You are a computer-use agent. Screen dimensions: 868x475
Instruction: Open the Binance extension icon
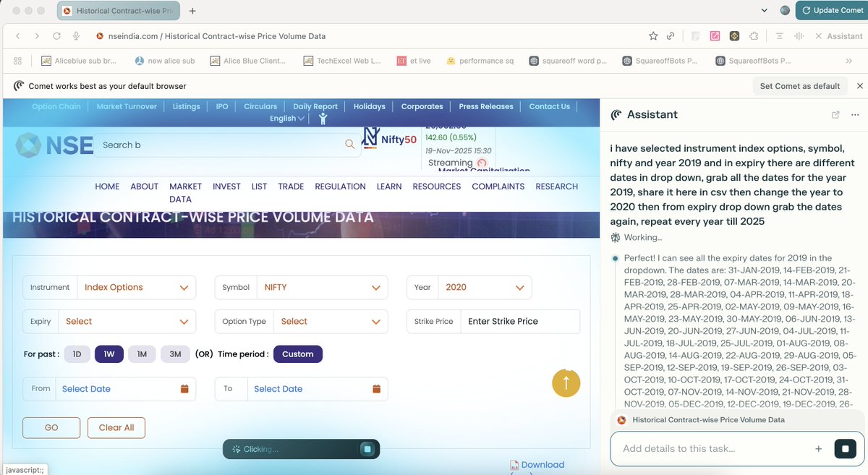point(734,36)
